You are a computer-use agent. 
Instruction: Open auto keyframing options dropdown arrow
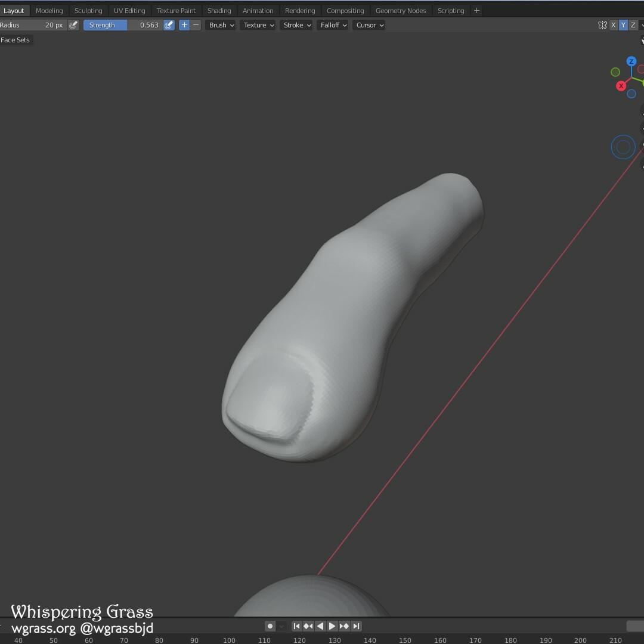coord(281,626)
